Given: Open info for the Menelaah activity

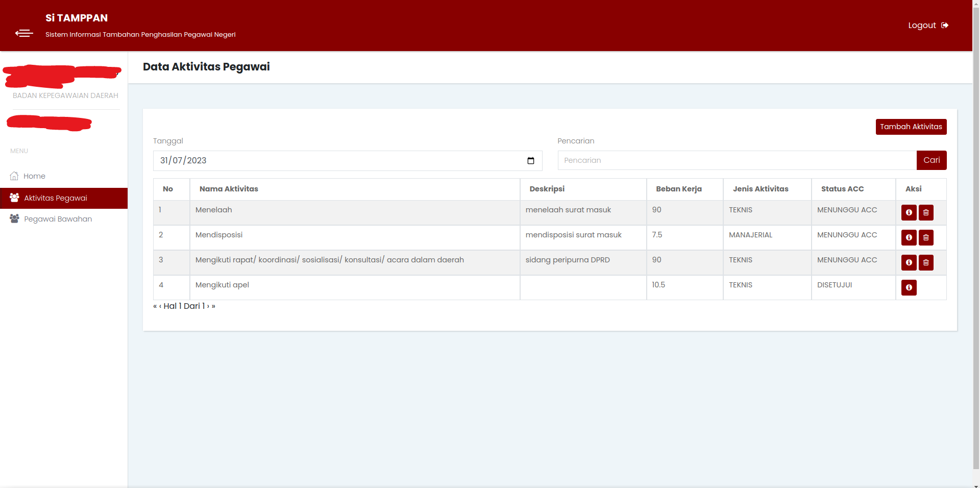Looking at the screenshot, I should pos(909,212).
